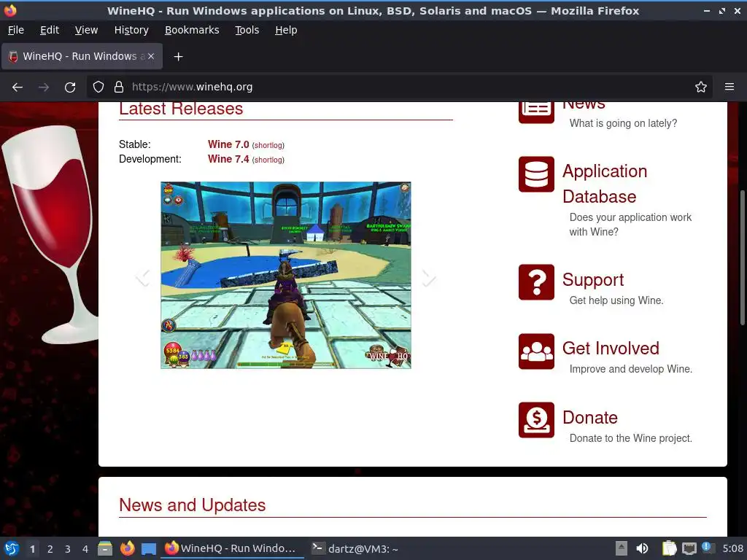Click the 'News and Updates' heading
The height and width of the screenshot is (560, 747).
[x=192, y=505]
